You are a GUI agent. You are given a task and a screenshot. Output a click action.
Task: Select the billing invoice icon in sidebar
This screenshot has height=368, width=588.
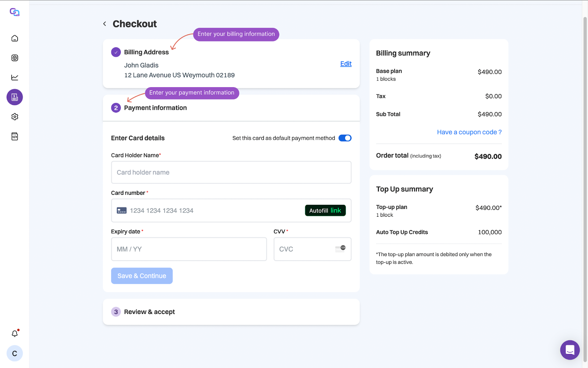tap(15, 97)
